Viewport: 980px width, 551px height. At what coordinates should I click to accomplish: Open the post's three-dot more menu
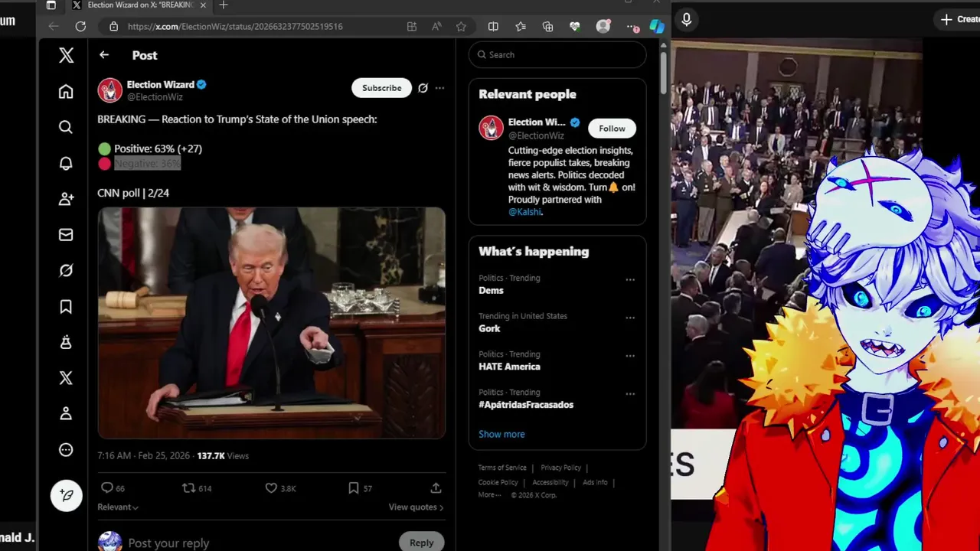tap(439, 88)
